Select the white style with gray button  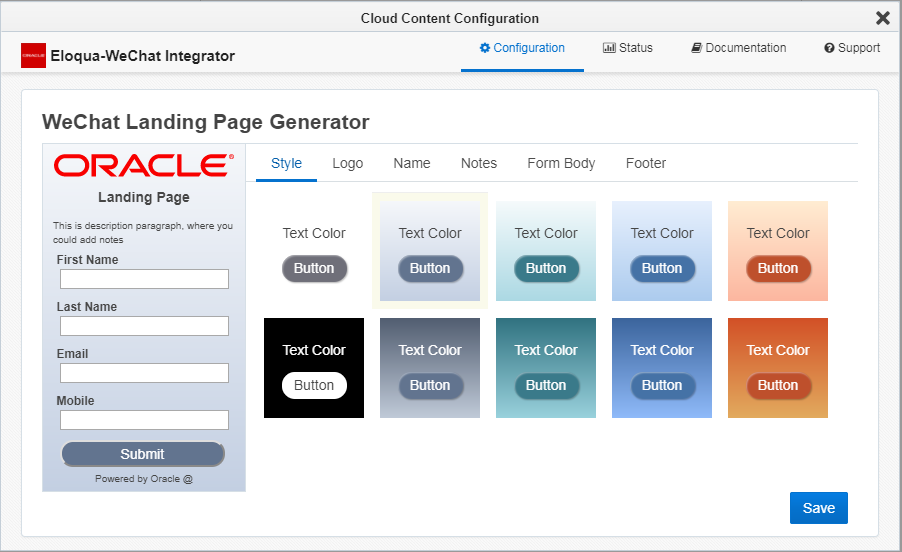click(314, 251)
